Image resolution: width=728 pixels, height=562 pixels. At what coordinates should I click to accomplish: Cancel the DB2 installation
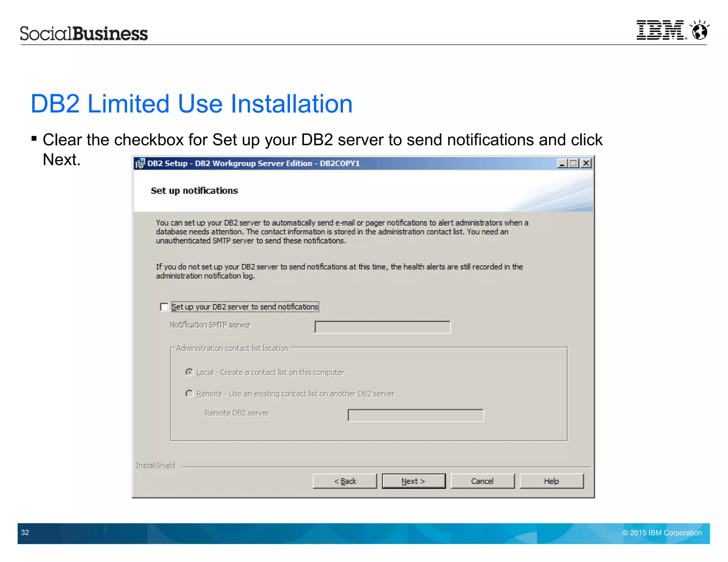pos(483,481)
